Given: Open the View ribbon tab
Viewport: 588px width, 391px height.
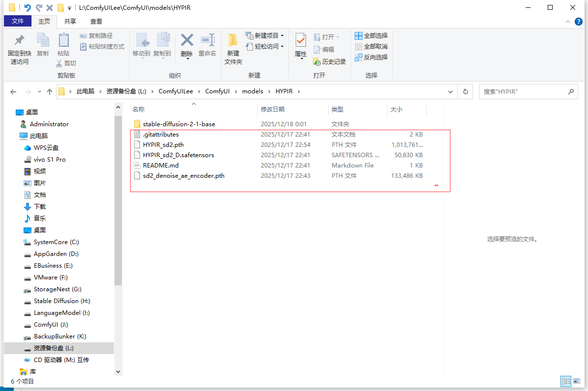Looking at the screenshot, I should coord(96,22).
